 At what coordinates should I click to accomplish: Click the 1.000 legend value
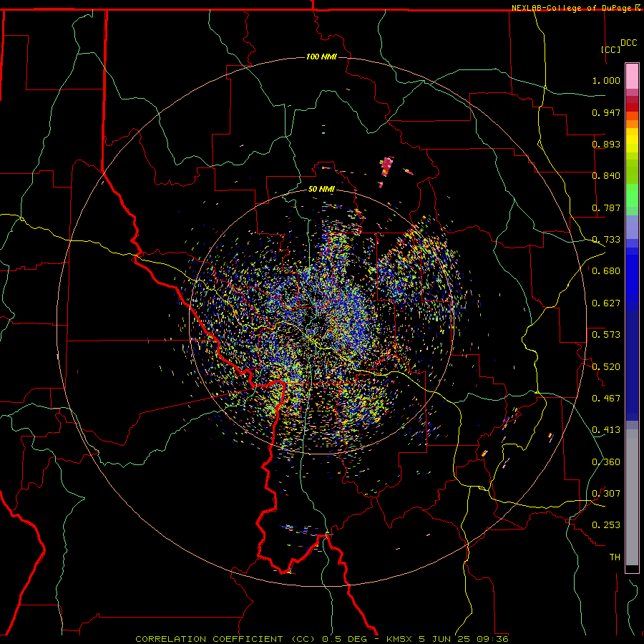[x=606, y=80]
